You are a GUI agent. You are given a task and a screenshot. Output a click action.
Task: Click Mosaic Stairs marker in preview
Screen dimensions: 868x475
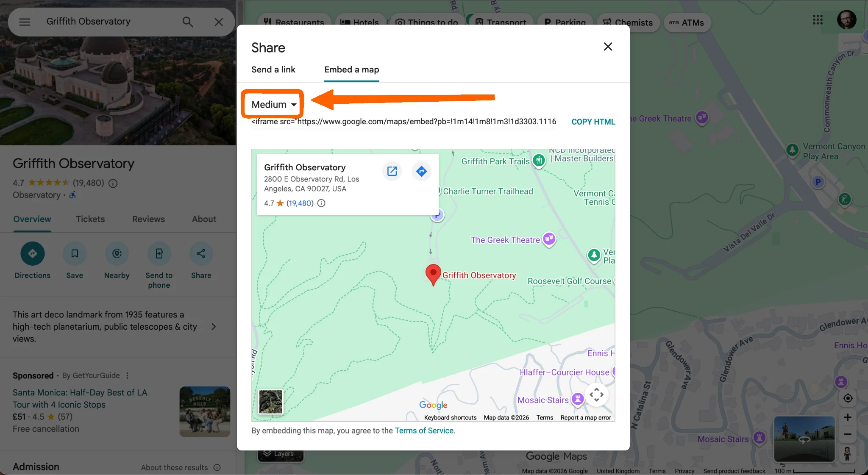tap(577, 399)
